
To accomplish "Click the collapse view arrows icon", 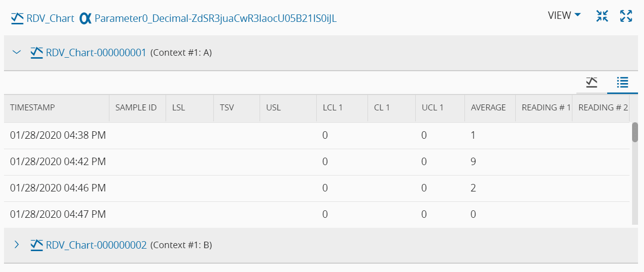I will (x=602, y=16).
